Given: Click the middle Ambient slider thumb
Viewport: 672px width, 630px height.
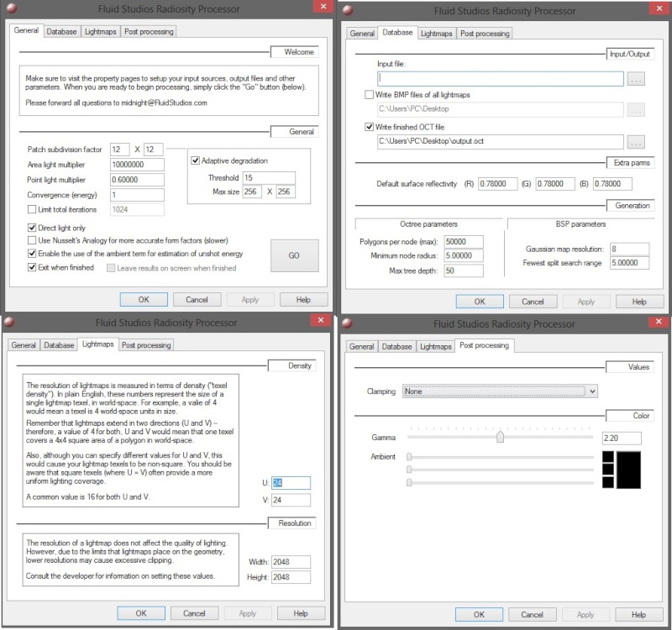Looking at the screenshot, I should (x=409, y=470).
